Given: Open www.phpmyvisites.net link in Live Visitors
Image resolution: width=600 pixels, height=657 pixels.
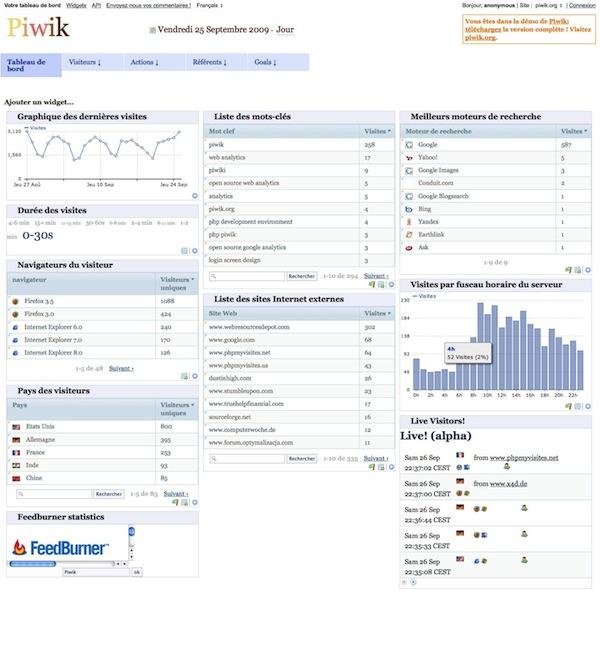Looking at the screenshot, I should tap(524, 458).
